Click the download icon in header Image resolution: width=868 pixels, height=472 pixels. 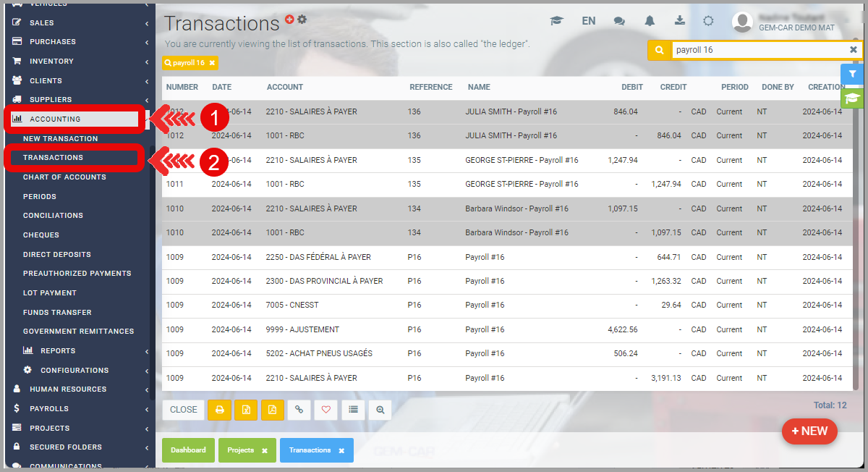tap(680, 21)
